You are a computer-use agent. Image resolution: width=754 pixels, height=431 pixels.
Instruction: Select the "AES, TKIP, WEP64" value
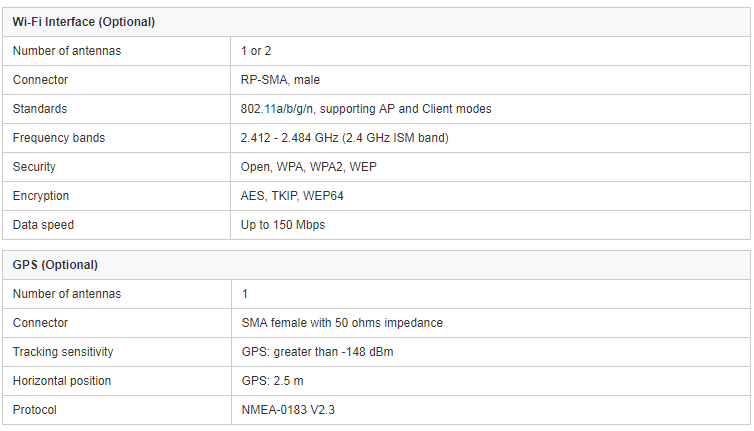[x=292, y=196]
